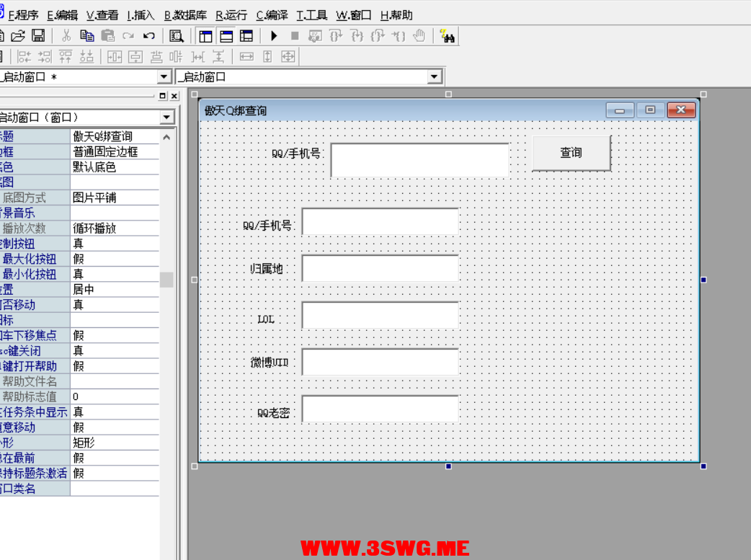Open the 窗口 menu
The image size is (751, 560).
[x=353, y=15]
